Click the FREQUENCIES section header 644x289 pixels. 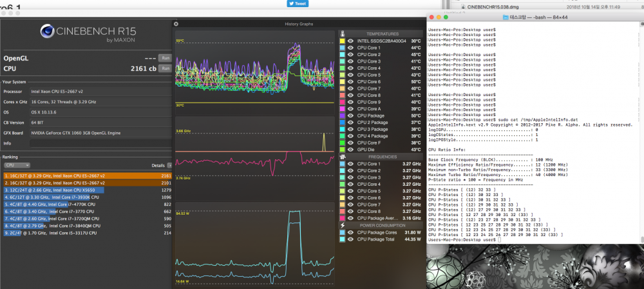381,157
